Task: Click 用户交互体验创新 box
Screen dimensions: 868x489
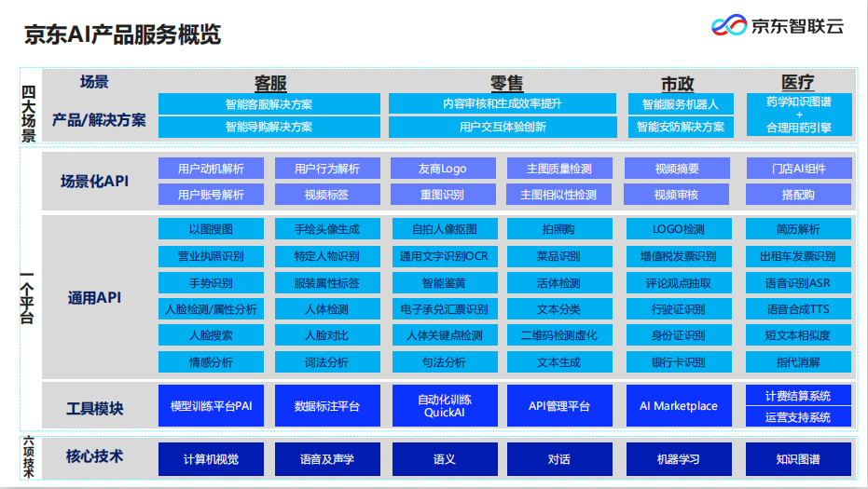Action: (x=503, y=127)
